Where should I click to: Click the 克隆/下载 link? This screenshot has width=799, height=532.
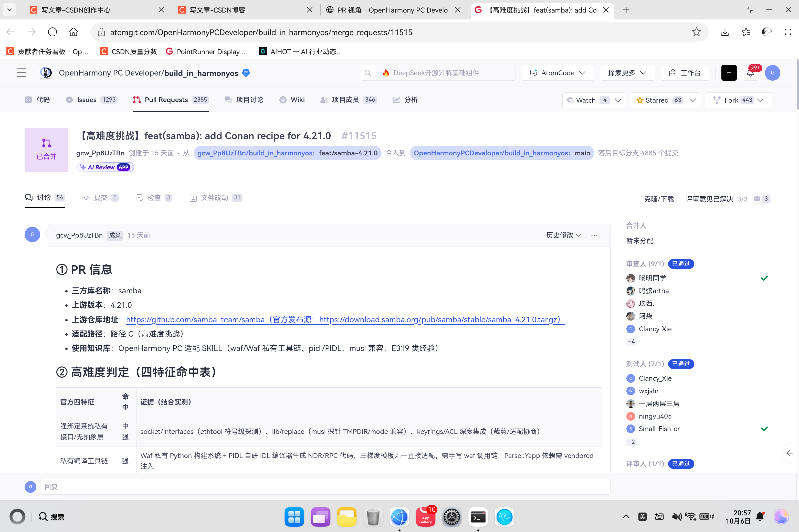(659, 199)
